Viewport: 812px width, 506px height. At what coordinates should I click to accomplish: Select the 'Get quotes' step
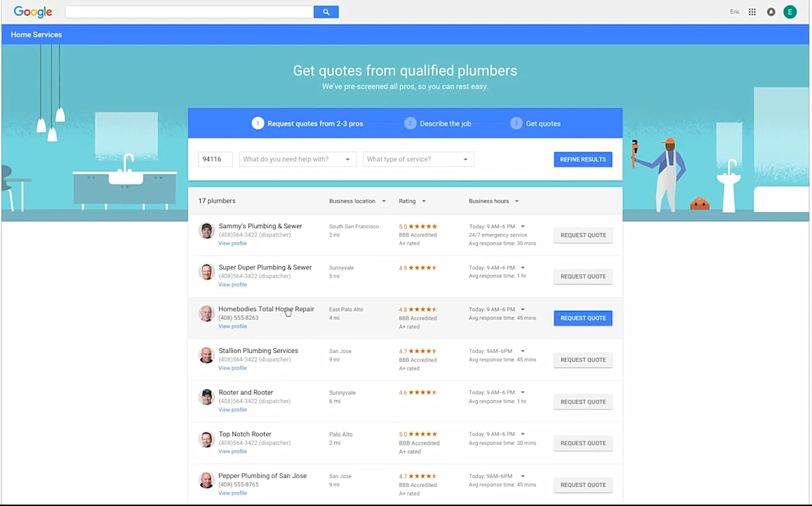543,124
